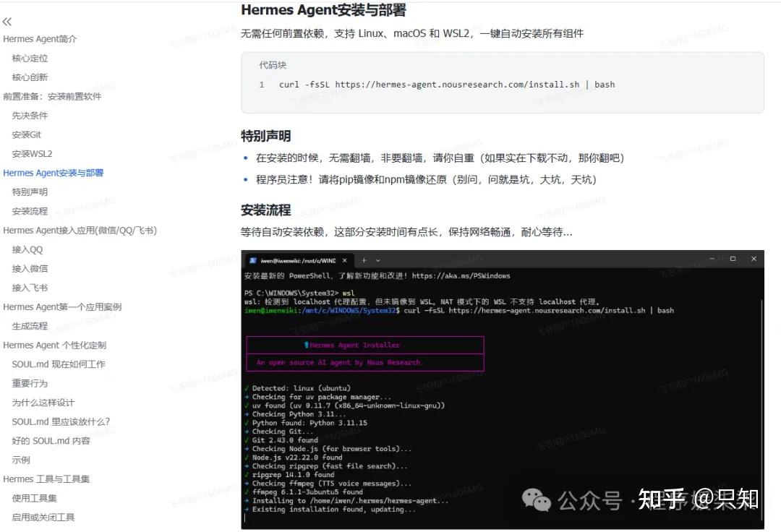Go to 接入QQ section
This screenshot has height=532, width=781.
click(27, 249)
